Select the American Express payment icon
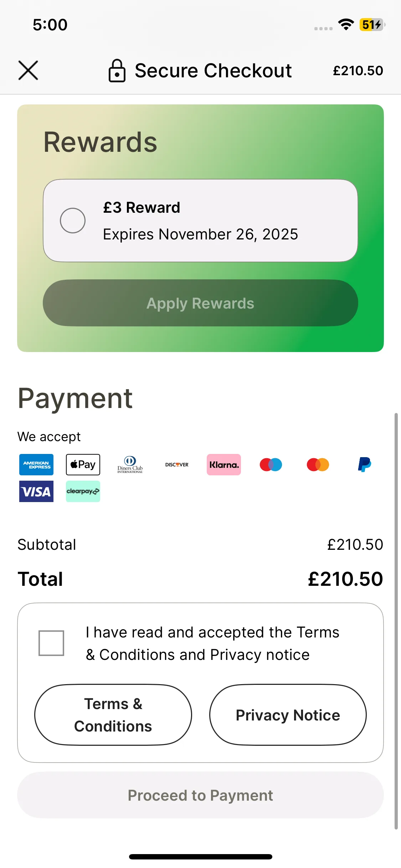Image resolution: width=401 pixels, height=868 pixels. point(36,465)
